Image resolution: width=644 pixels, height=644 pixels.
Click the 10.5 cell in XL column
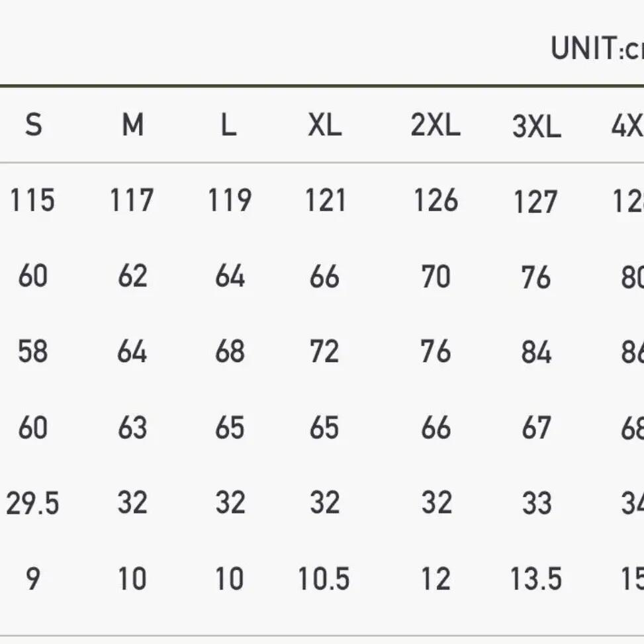pos(324,578)
